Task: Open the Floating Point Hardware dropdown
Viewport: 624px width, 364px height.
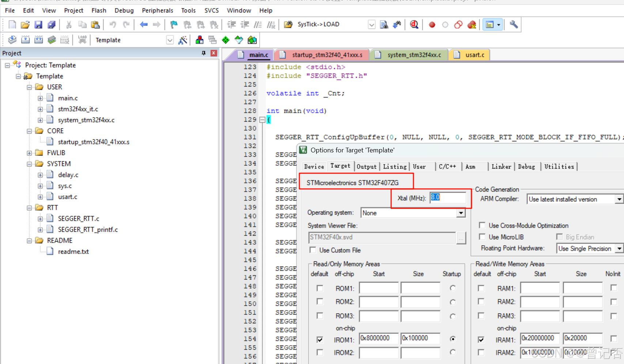Action: click(619, 249)
